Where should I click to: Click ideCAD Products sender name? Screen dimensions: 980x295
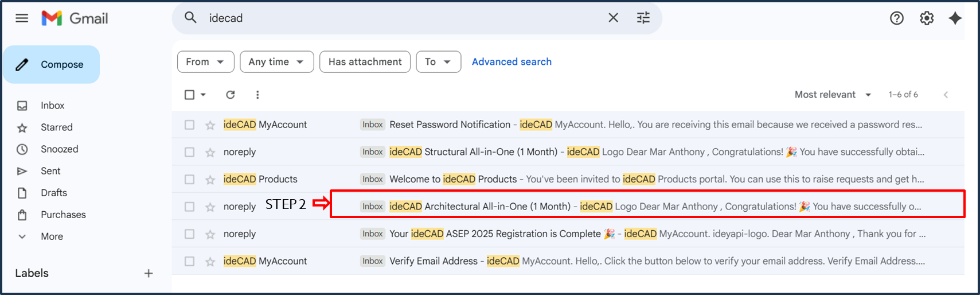coord(260,179)
